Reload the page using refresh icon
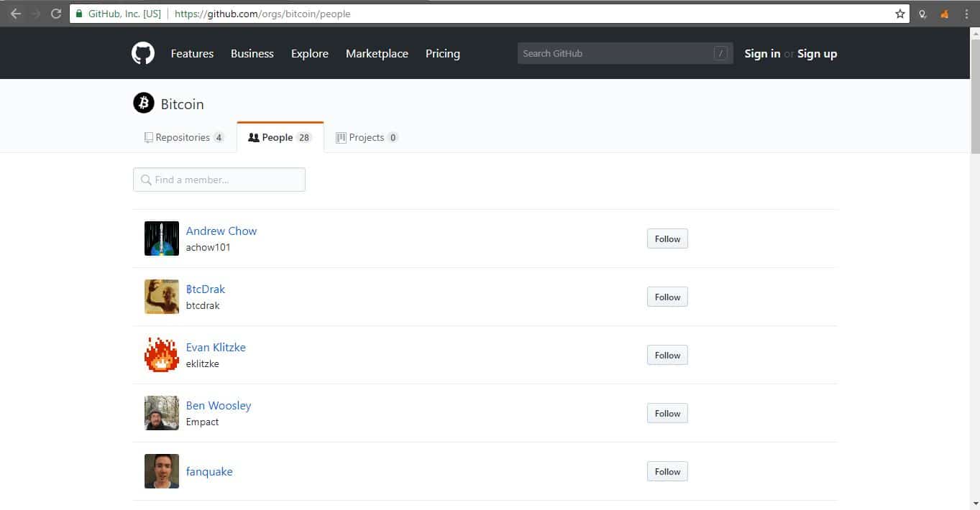This screenshot has width=980, height=510. click(55, 14)
